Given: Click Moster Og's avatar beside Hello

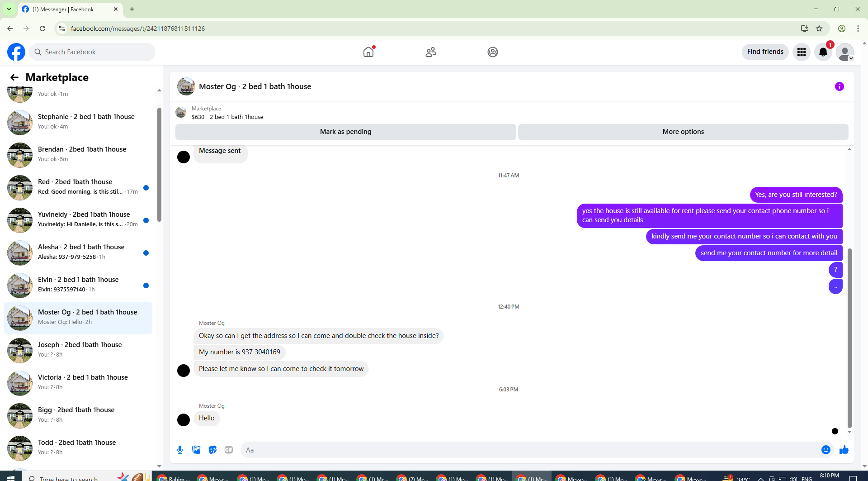Looking at the screenshot, I should [184, 420].
